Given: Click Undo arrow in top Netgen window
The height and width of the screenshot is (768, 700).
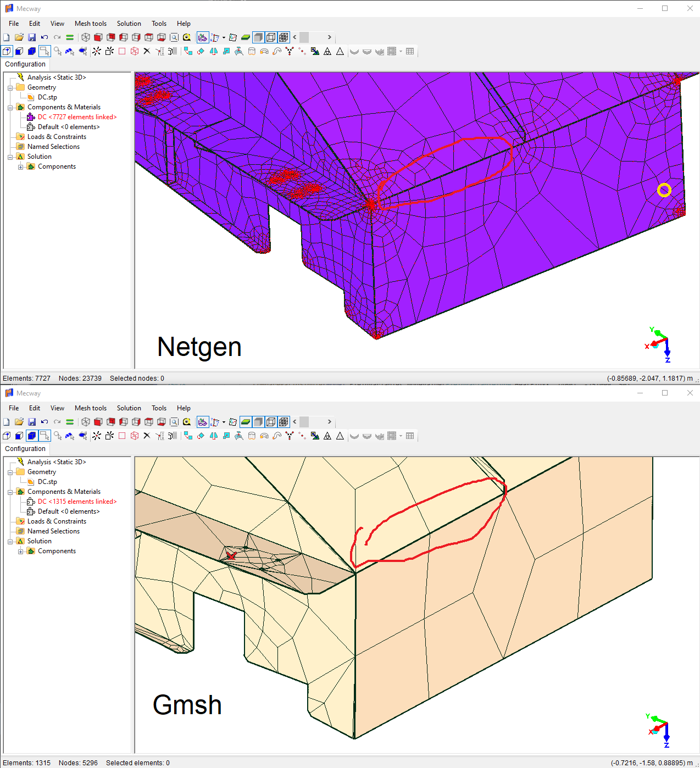Looking at the screenshot, I should pyautogui.click(x=45, y=37).
